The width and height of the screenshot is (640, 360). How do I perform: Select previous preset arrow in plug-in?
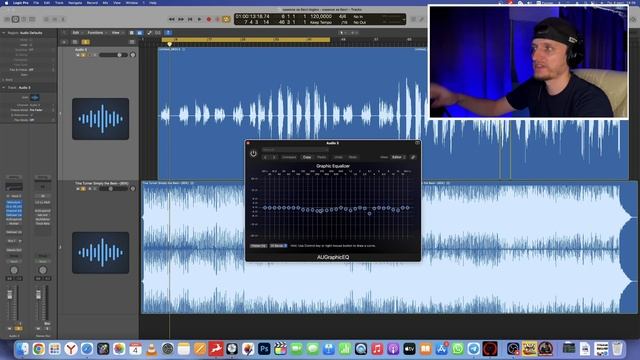coord(265,157)
